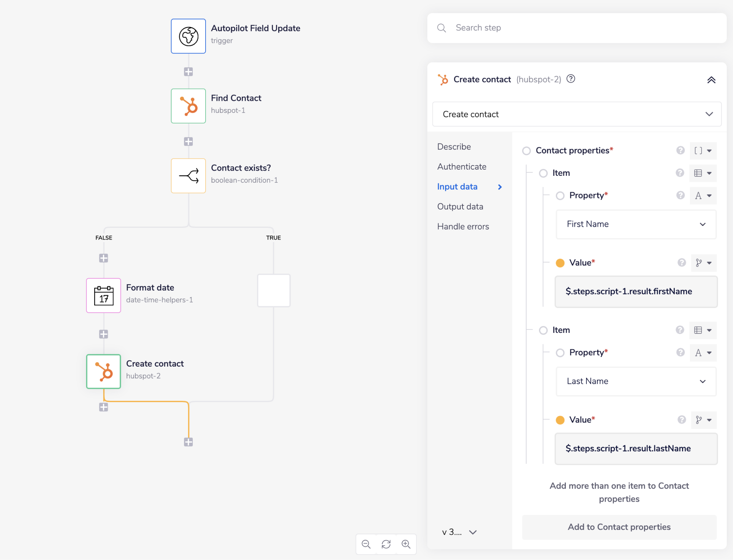Collapse the Create contact panel with the chevron icon

click(x=711, y=80)
